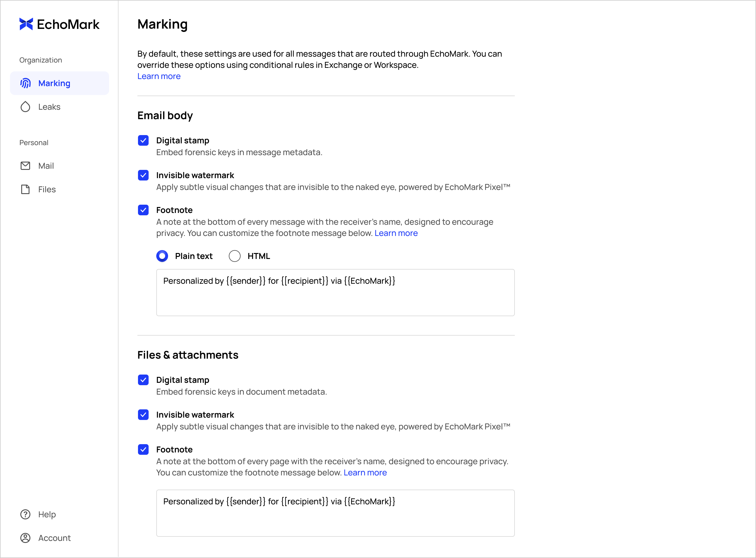This screenshot has height=558, width=756.
Task: Select the HTML footnote format radio
Action: (235, 256)
